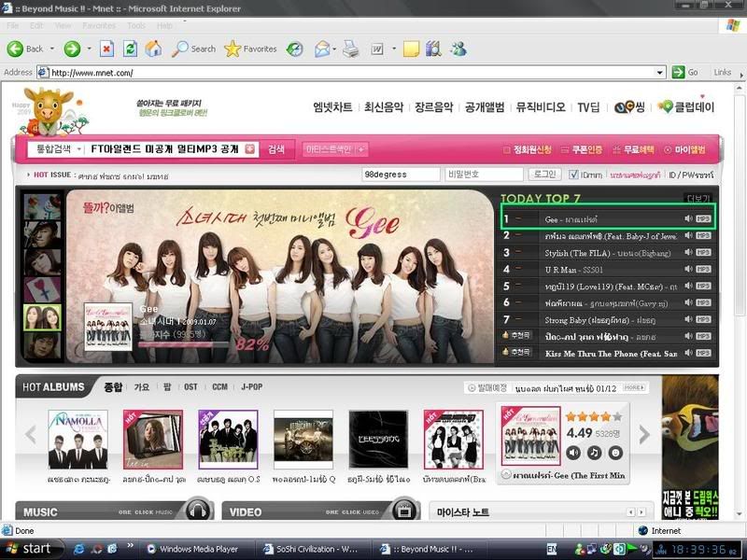Screen dimensions: 747x560
Task: Open the Edit button dropdown arrow
Action: [393, 49]
